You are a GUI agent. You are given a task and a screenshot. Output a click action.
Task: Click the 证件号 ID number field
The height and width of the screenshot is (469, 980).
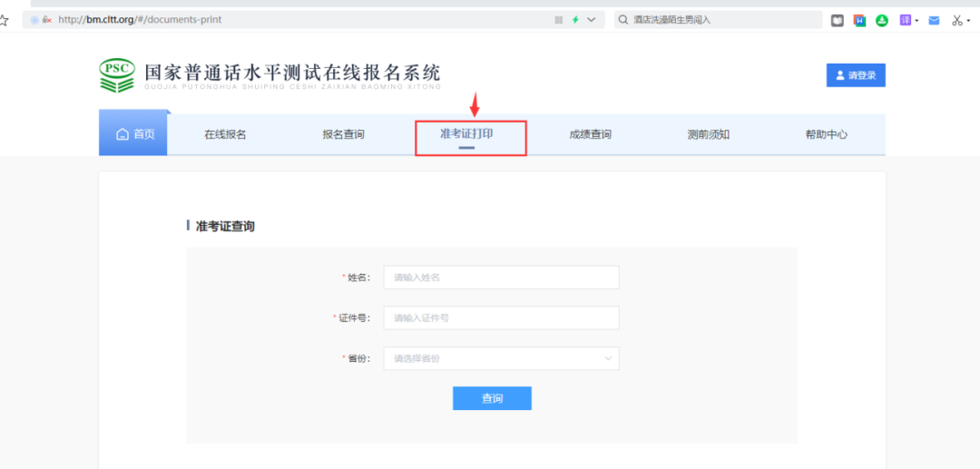pyautogui.click(x=501, y=318)
